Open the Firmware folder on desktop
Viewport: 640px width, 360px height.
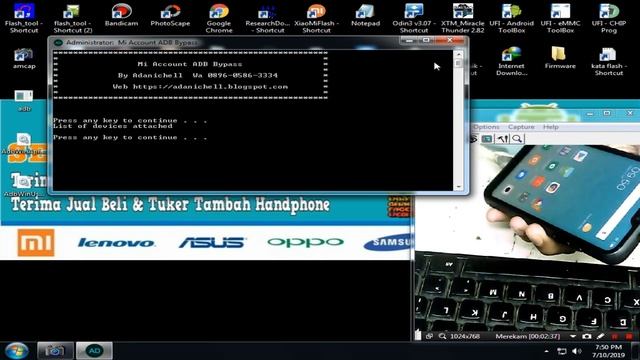pyautogui.click(x=560, y=58)
